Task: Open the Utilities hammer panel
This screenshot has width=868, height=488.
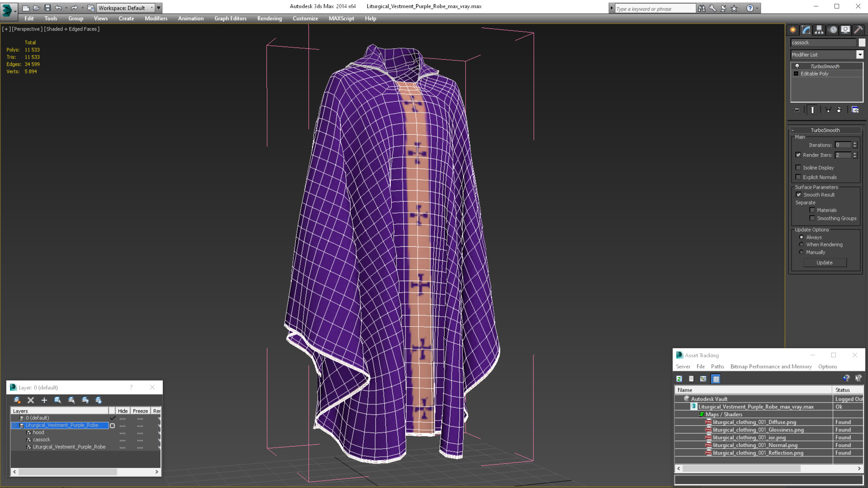Action: (858, 30)
